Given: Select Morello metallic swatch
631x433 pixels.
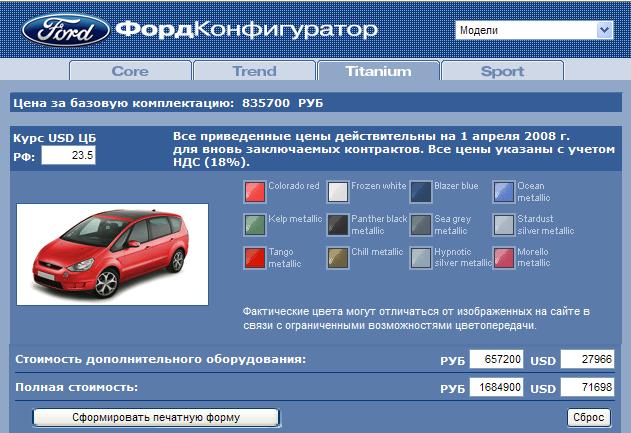Looking at the screenshot, I should pos(504,258).
